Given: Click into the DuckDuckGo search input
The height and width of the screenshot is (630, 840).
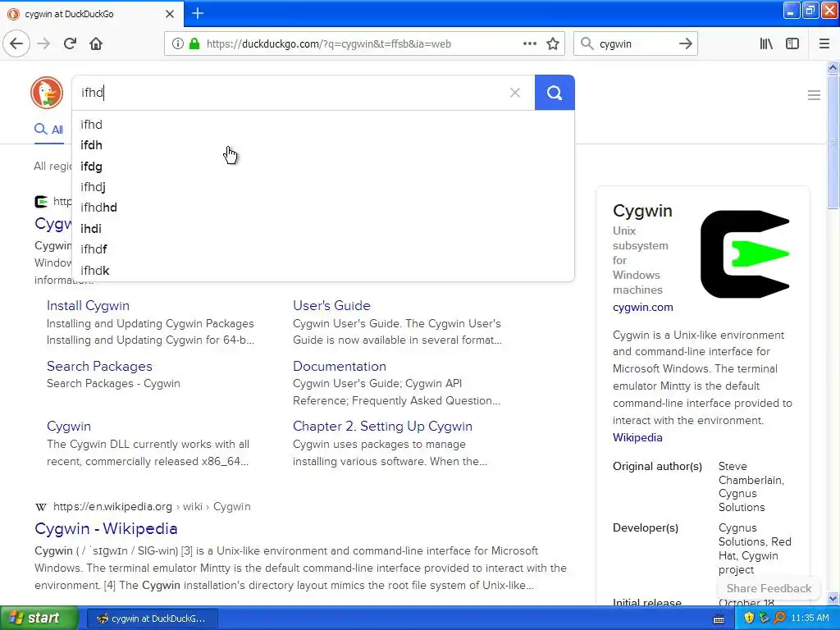Looking at the screenshot, I should point(290,93).
